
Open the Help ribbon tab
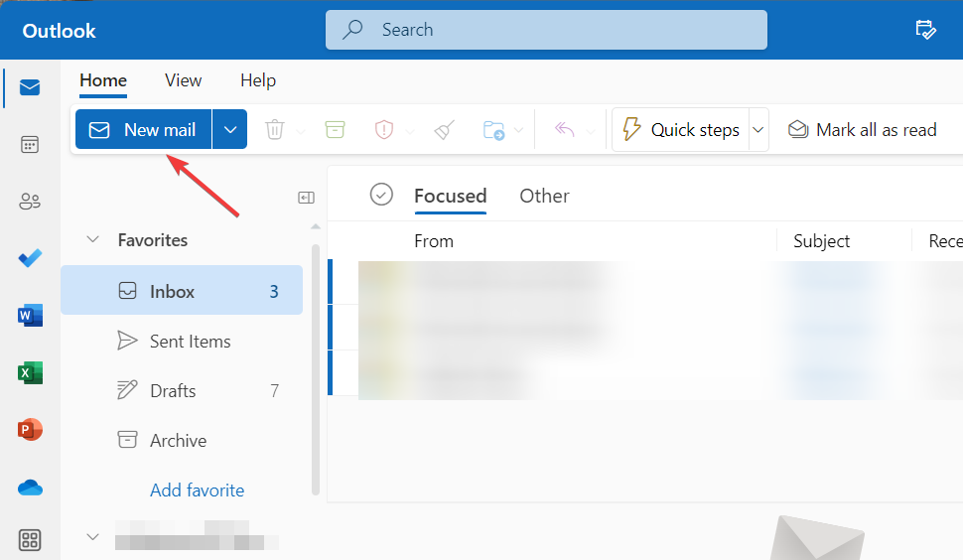pyautogui.click(x=258, y=80)
